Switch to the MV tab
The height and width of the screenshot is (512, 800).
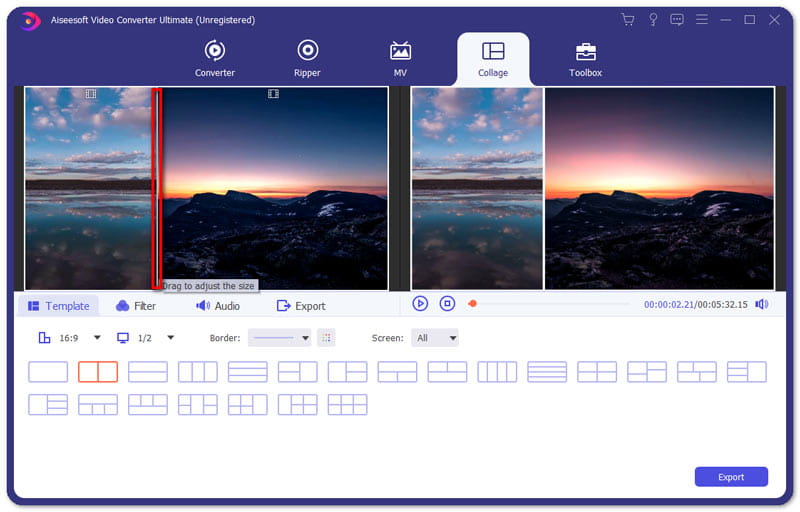400,59
